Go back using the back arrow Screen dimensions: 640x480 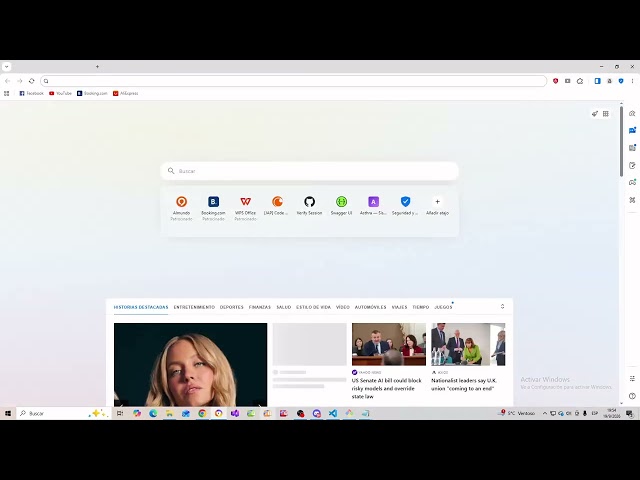(x=7, y=81)
